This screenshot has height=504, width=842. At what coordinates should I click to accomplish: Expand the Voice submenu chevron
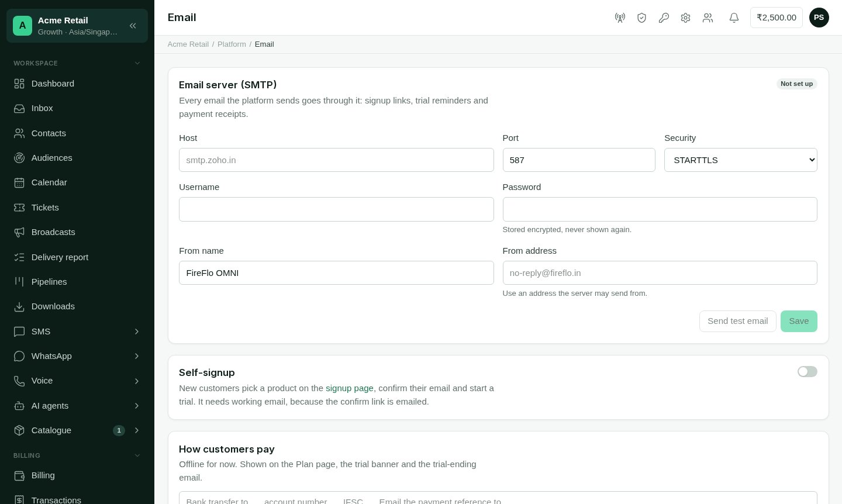coord(137,381)
